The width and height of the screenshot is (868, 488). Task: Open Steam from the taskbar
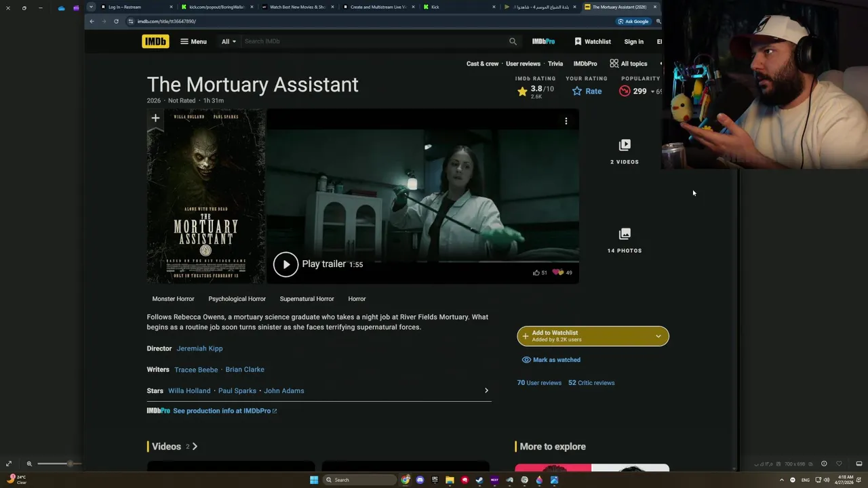coord(479,480)
